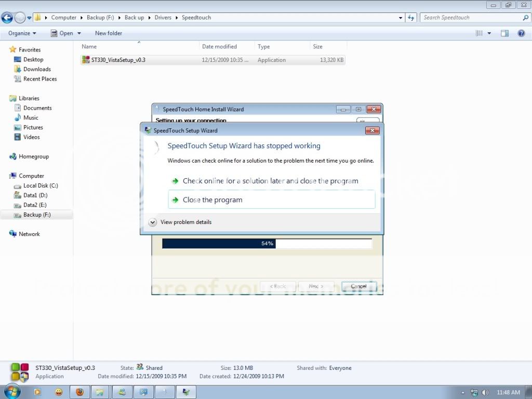
Task: Click the volume speaker tray icon
Action: (x=485, y=392)
